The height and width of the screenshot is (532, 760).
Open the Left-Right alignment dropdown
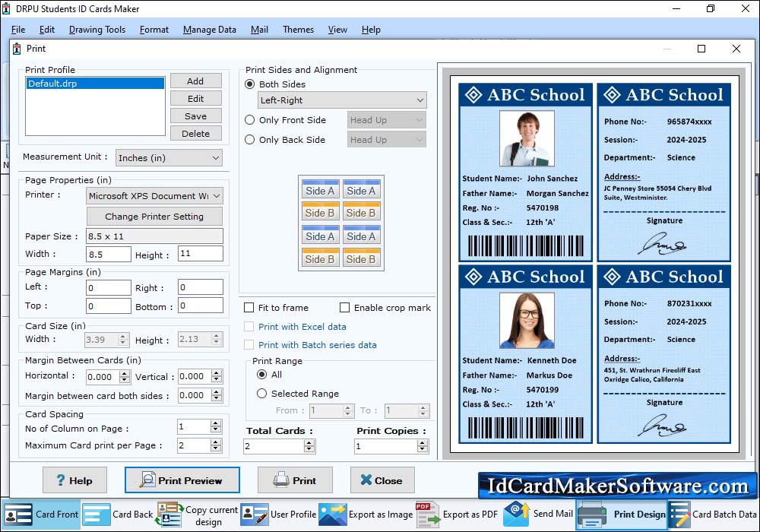click(342, 100)
